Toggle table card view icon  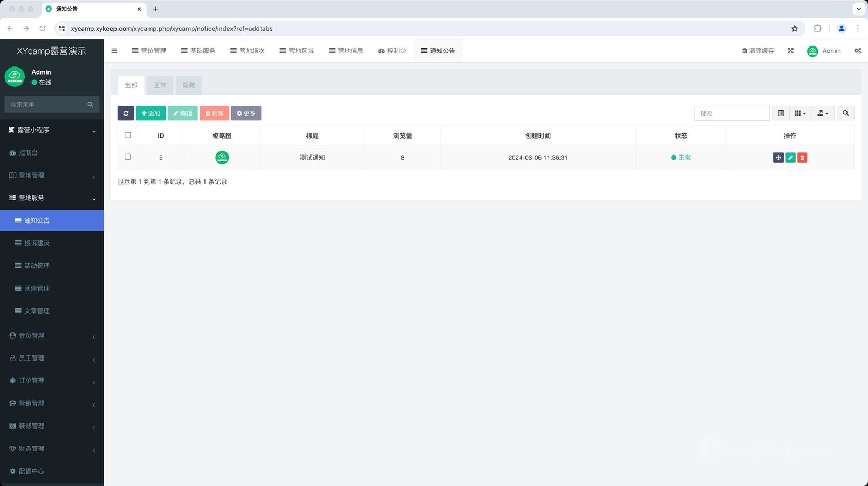(x=781, y=113)
